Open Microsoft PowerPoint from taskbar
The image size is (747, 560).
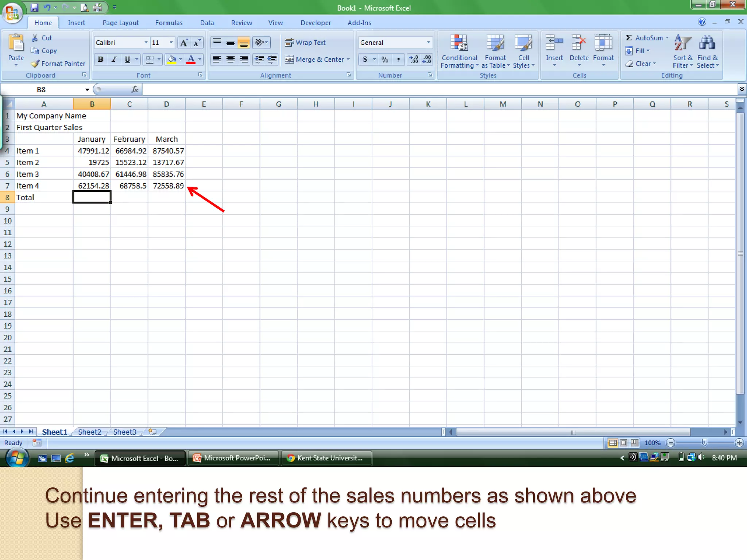pos(233,458)
